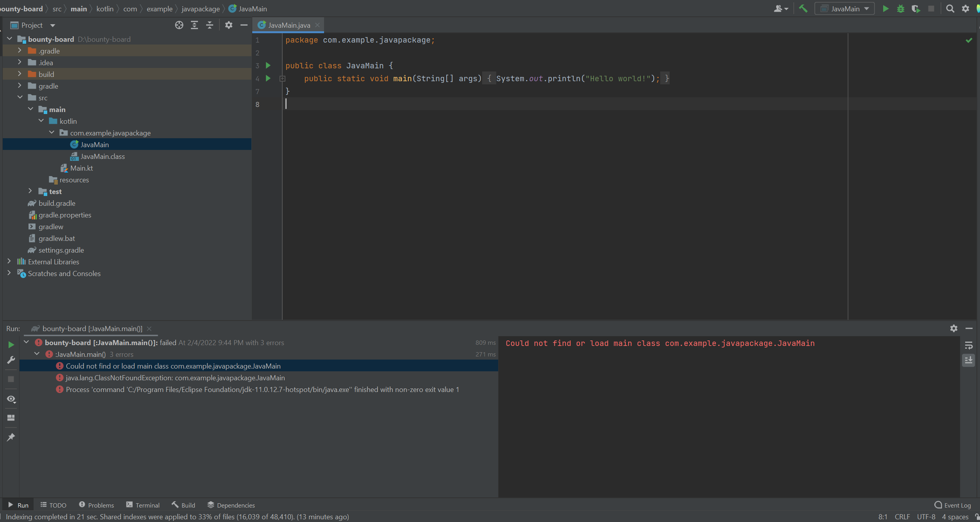The width and height of the screenshot is (980, 522).
Task: Click wrench icon in Run panel
Action: 11,360
